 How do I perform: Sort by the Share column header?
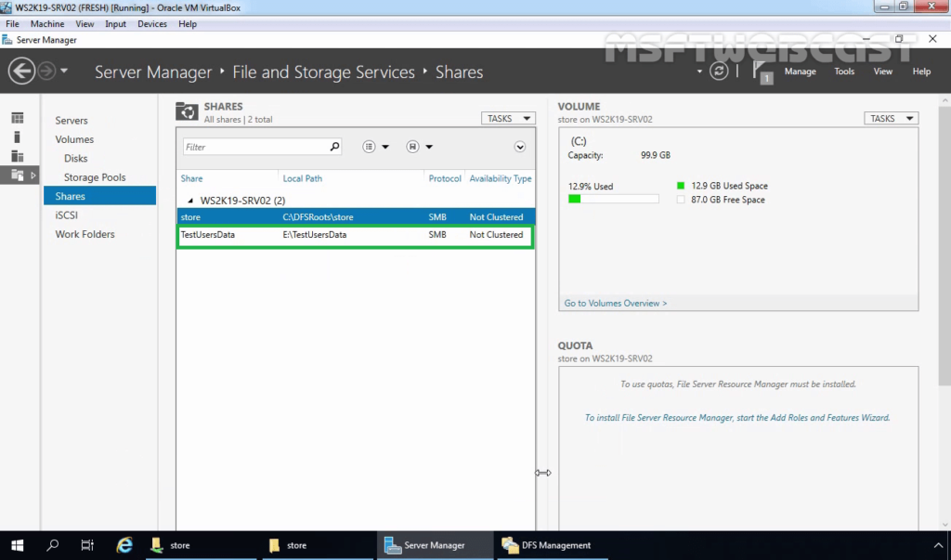191,178
